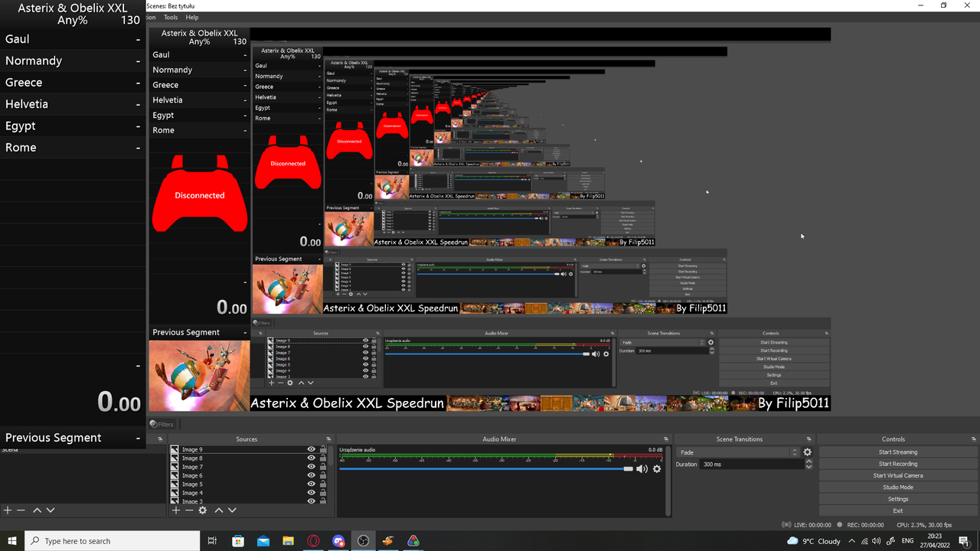The image size is (980, 551).
Task: Open the 9°C Cloudy weather widget
Action: coord(814,541)
